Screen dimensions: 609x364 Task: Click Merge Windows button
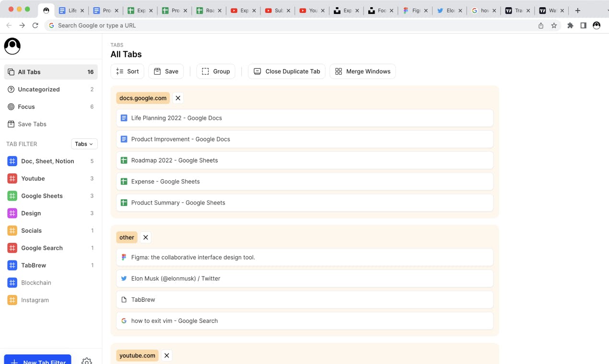tap(363, 71)
